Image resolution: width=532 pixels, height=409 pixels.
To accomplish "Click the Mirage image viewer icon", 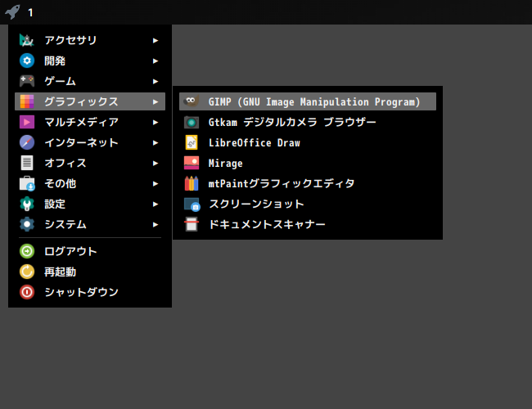I will 192,163.
